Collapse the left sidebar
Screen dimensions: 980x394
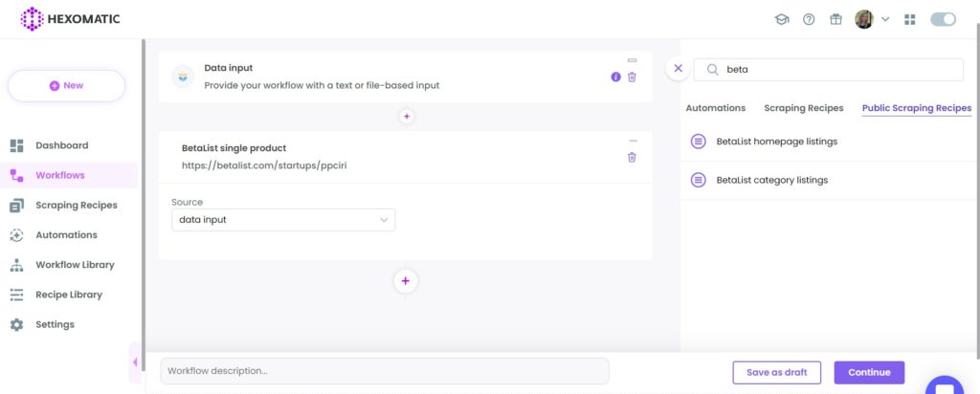[135, 362]
